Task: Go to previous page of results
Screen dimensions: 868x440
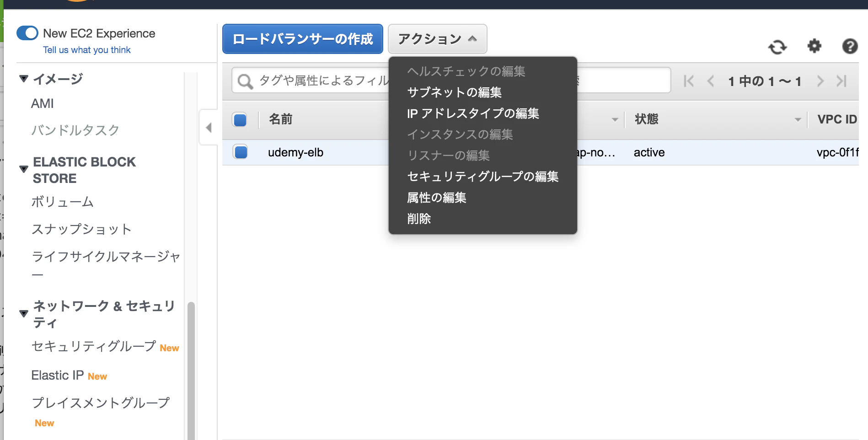Action: 711,81
